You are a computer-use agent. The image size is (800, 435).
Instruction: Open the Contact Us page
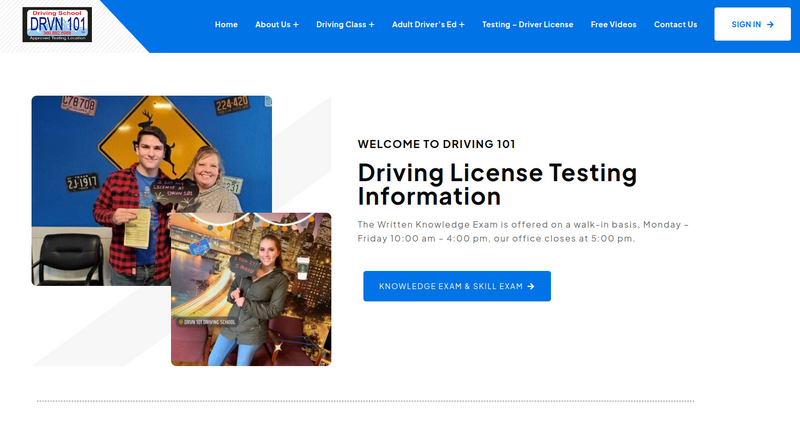coord(675,24)
